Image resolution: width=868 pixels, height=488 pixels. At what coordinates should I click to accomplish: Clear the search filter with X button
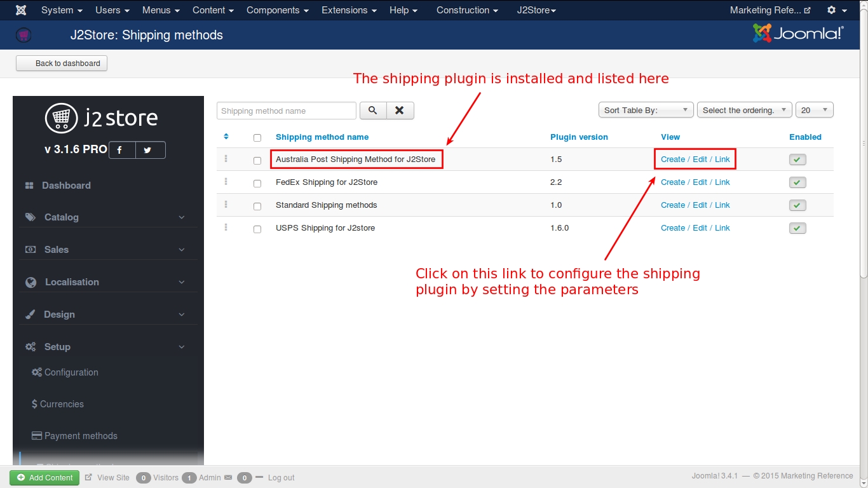(x=400, y=111)
